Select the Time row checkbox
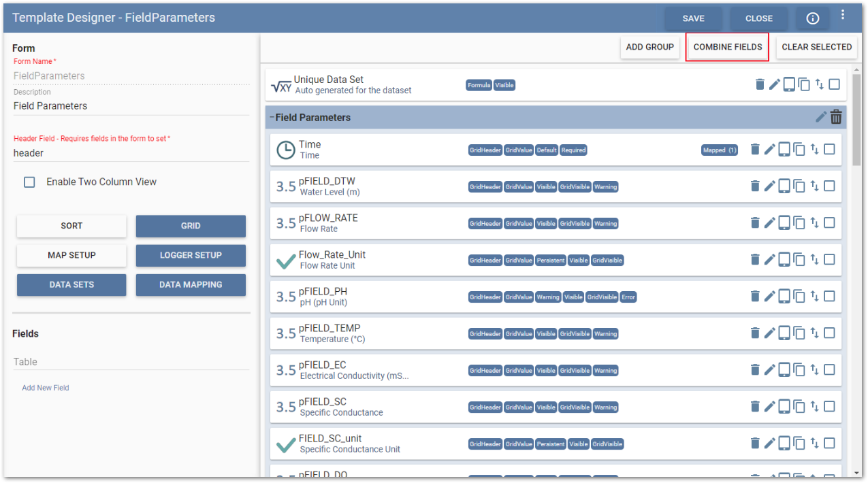Screen dimensions: 868x483 (829, 149)
